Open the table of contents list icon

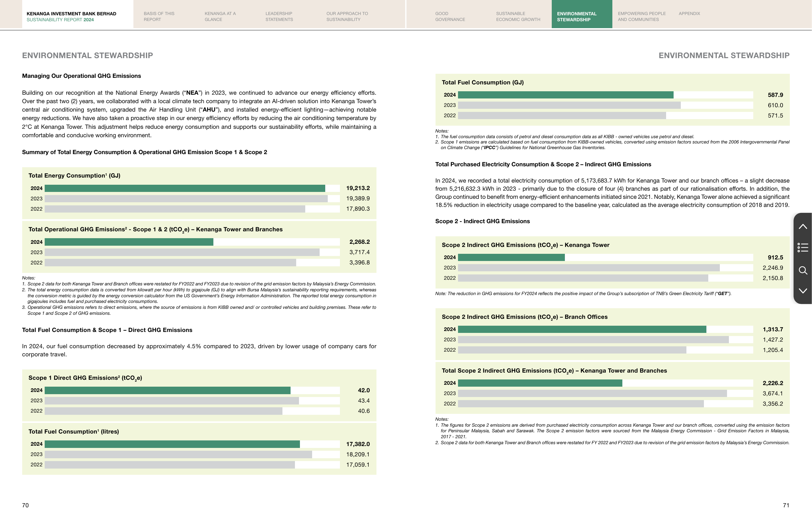803,248
